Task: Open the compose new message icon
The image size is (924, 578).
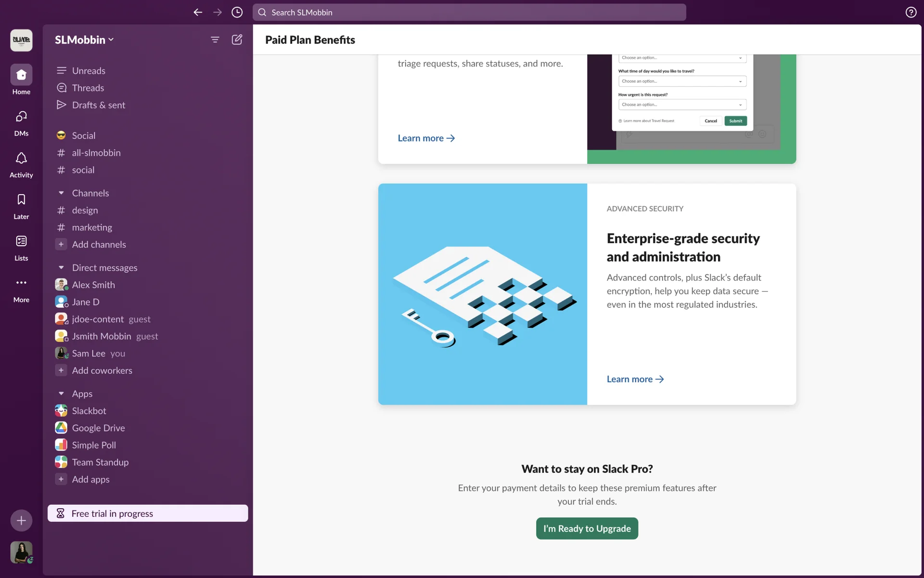Action: pos(237,39)
